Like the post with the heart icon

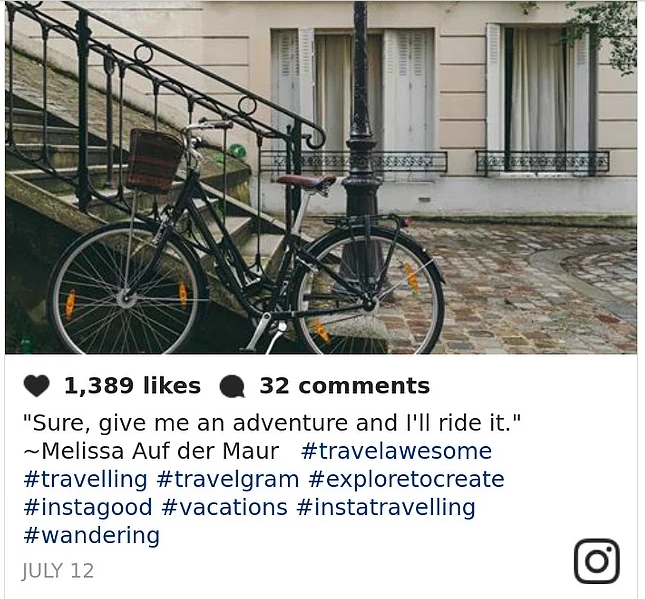pos(37,386)
